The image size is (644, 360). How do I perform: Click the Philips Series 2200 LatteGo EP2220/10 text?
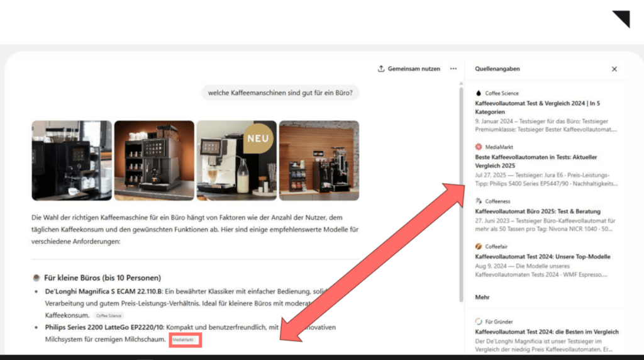104,327
